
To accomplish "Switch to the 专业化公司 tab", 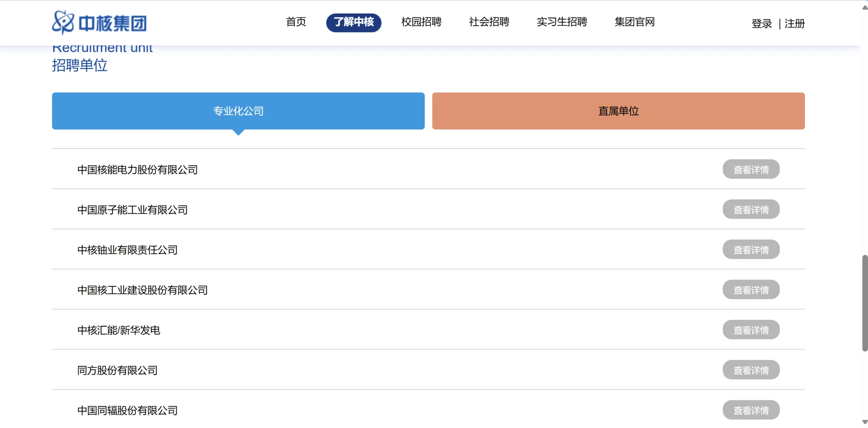I will (x=238, y=111).
